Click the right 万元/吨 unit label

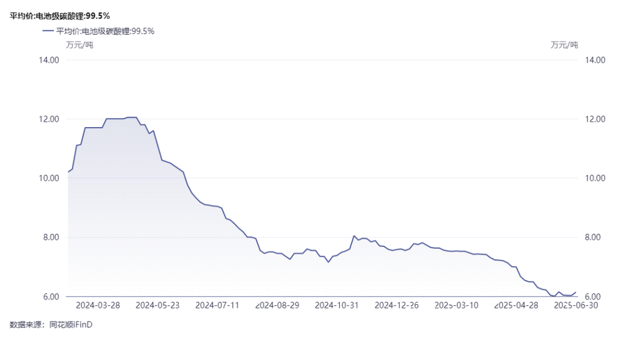coord(564,45)
